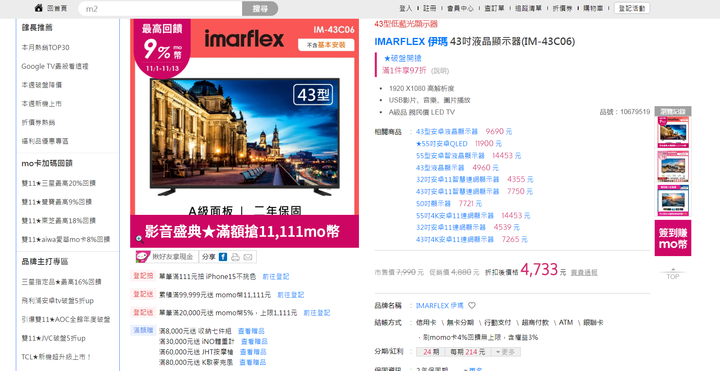Expand the 更多 installment dropdown
720x371 pixels.
(506, 352)
